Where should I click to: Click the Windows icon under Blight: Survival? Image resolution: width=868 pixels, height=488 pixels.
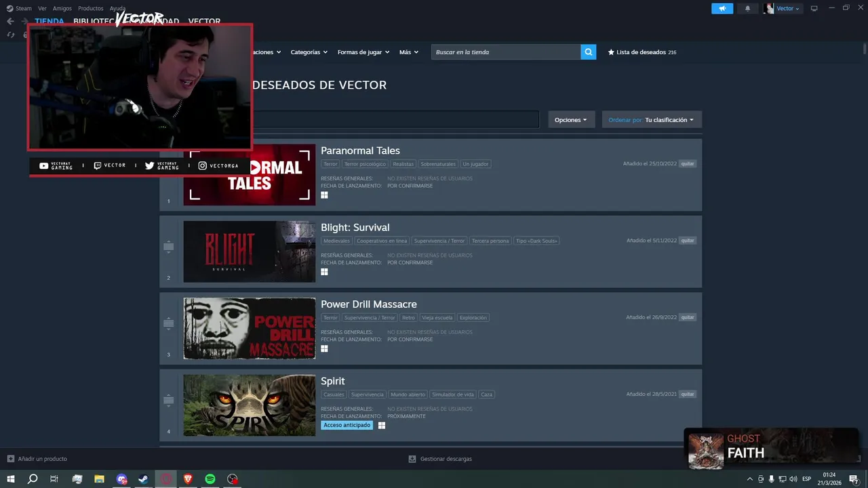coord(324,272)
